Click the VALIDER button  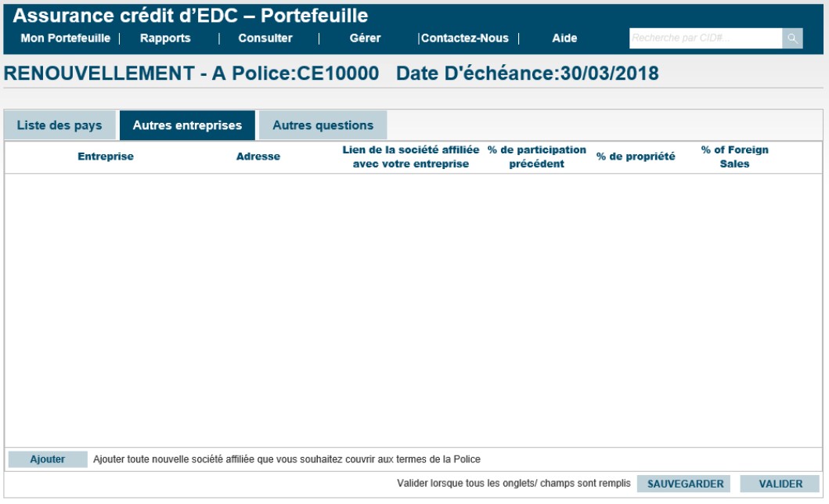780,484
